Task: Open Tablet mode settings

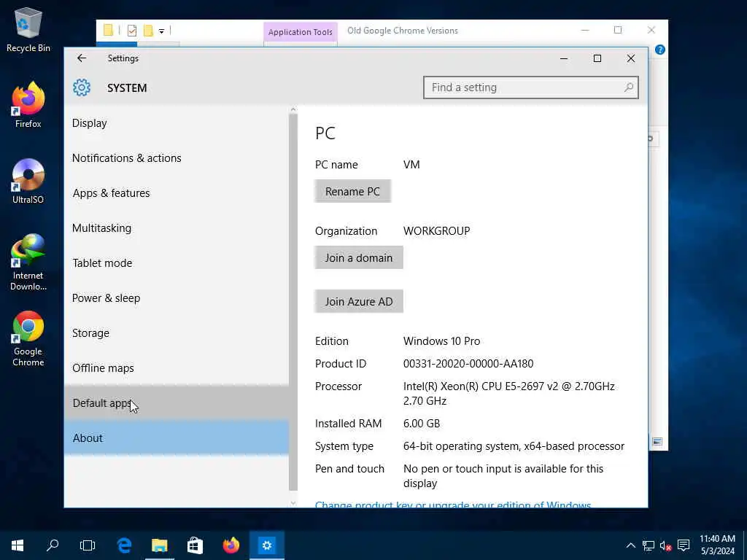Action: coord(177,263)
